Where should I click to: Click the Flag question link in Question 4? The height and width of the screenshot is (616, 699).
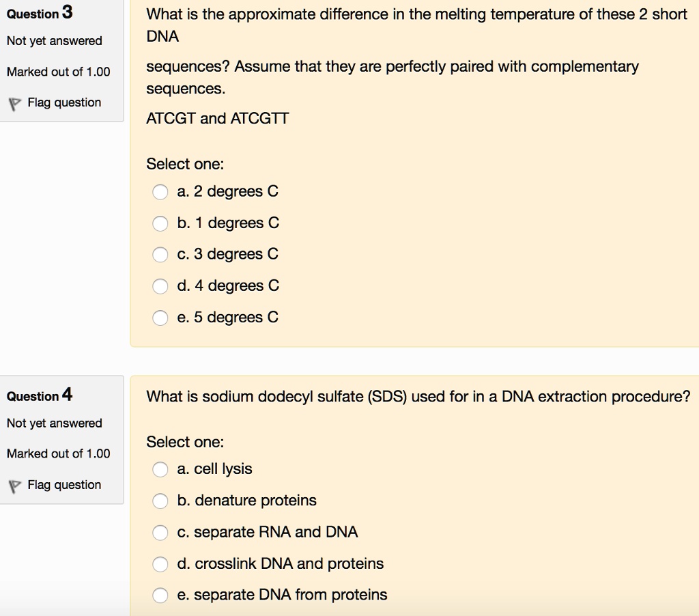pyautogui.click(x=64, y=485)
